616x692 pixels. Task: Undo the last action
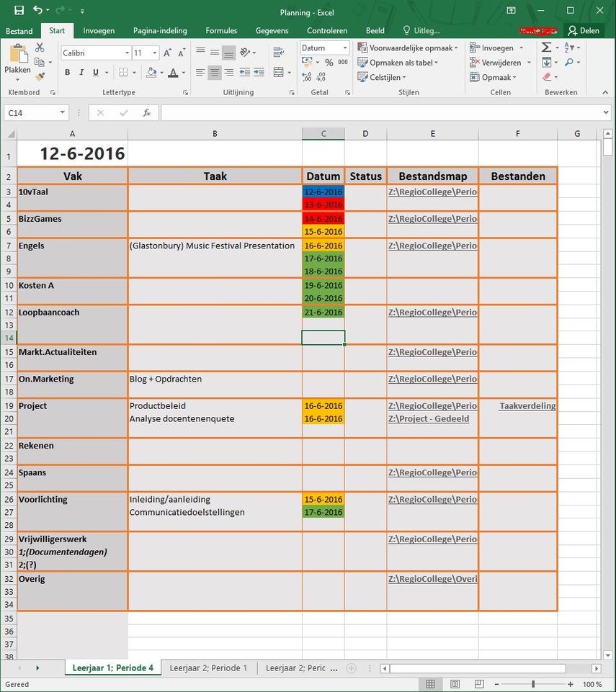(x=38, y=10)
